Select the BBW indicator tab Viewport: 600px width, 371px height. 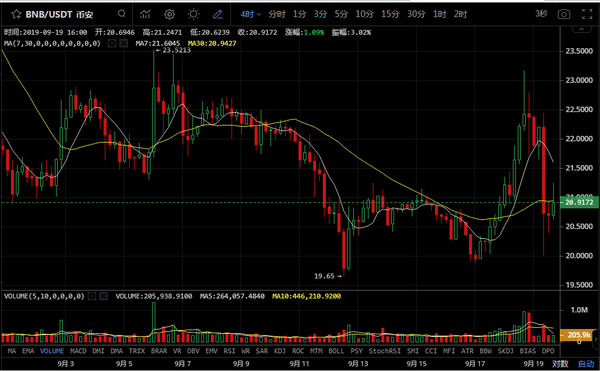point(486,351)
